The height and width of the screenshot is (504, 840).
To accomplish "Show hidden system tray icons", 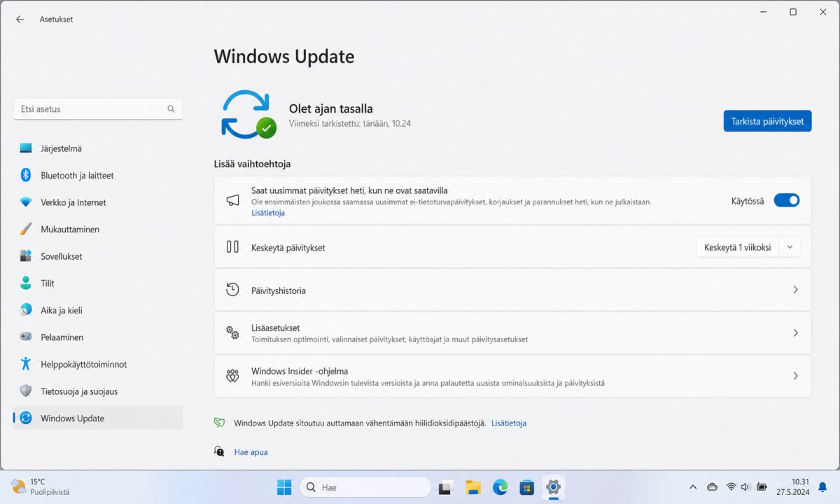I will pyautogui.click(x=693, y=486).
